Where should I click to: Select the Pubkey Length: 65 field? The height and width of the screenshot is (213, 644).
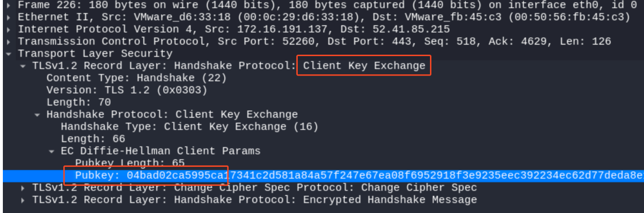[129, 163]
